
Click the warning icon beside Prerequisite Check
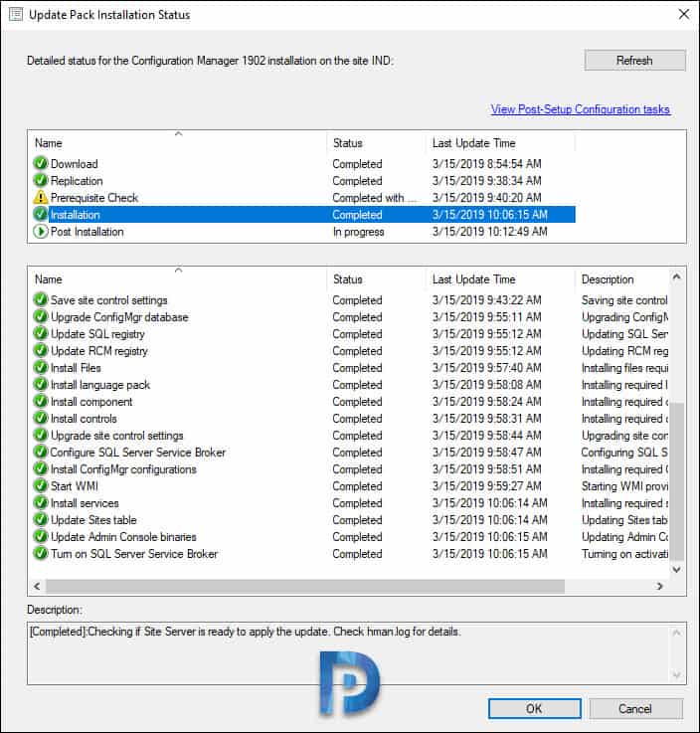click(x=41, y=197)
